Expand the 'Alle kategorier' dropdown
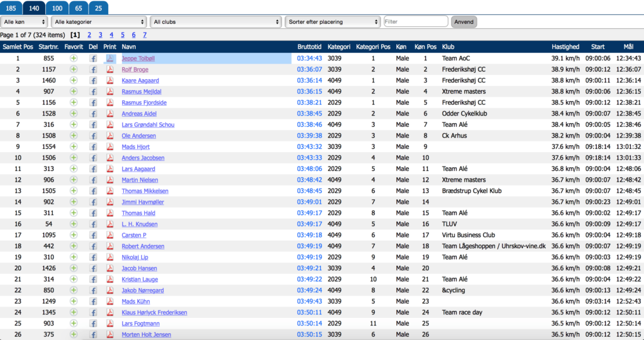The width and height of the screenshot is (644, 340). click(99, 22)
